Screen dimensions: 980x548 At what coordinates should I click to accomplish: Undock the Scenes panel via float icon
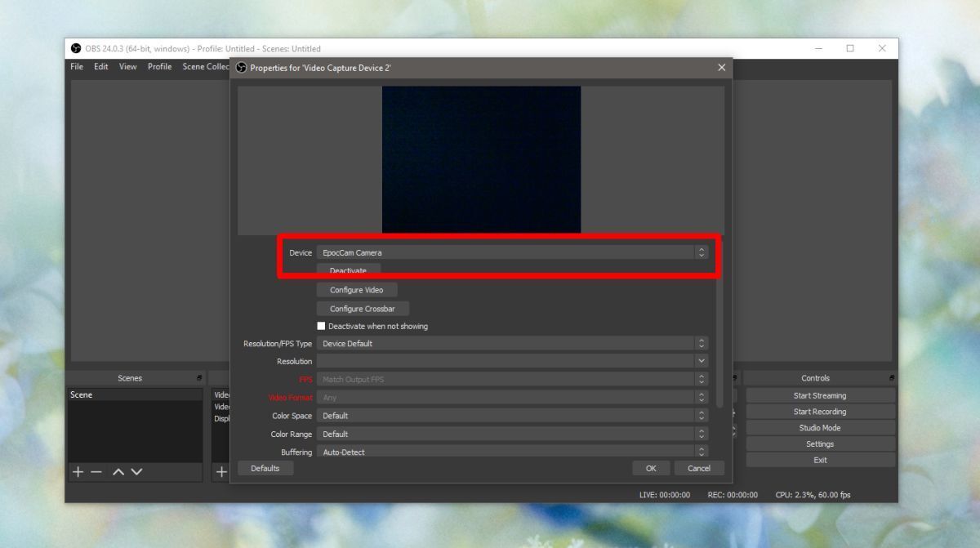click(x=199, y=378)
